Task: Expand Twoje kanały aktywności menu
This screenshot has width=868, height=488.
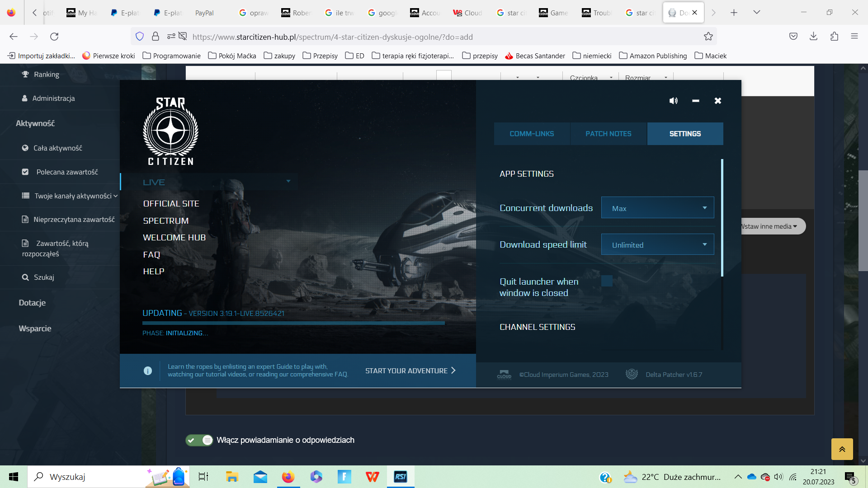Action: pos(70,196)
